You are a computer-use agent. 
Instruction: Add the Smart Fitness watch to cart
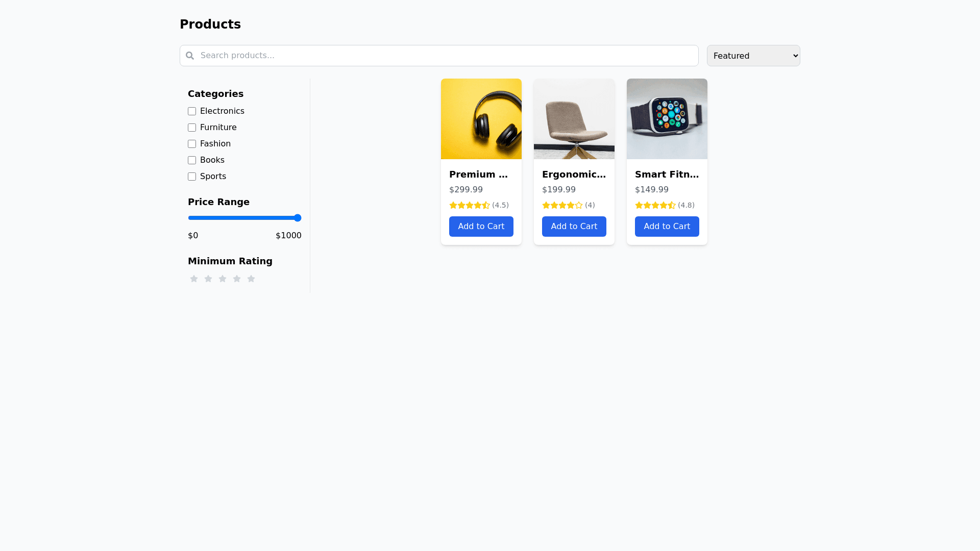click(667, 227)
